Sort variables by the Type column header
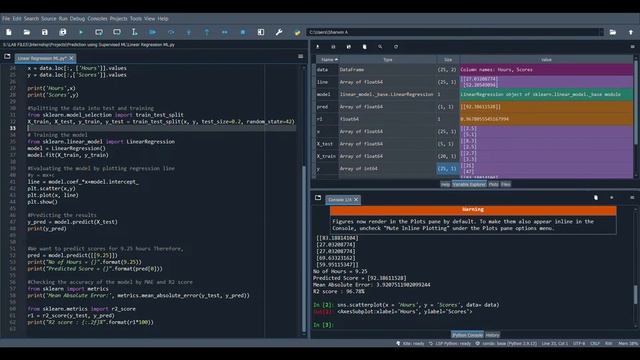640x360 pixels. pyautogui.click(x=387, y=60)
